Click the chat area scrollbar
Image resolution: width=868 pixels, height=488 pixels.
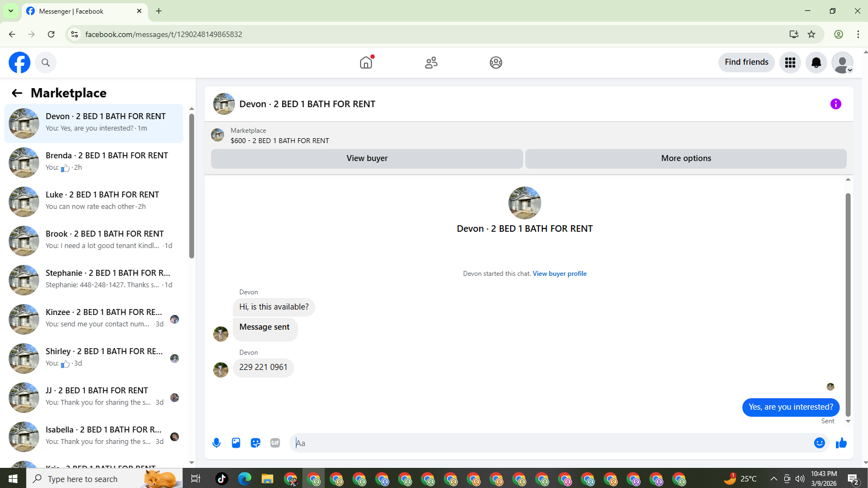point(848,305)
